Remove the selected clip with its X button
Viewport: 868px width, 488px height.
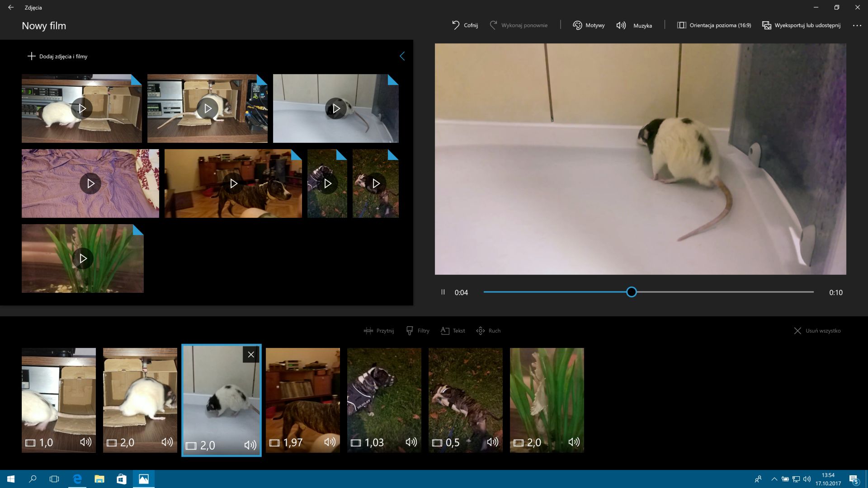point(251,355)
